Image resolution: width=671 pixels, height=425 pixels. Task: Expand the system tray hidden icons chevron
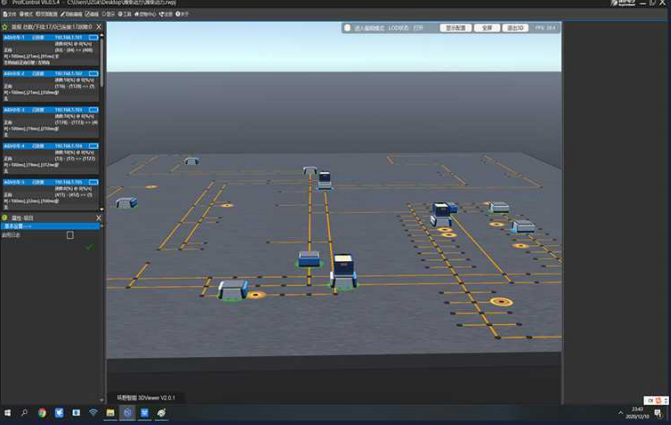coord(620,412)
